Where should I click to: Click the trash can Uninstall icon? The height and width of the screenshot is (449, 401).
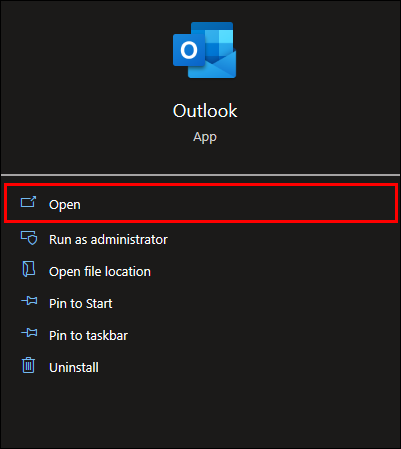coord(28,365)
